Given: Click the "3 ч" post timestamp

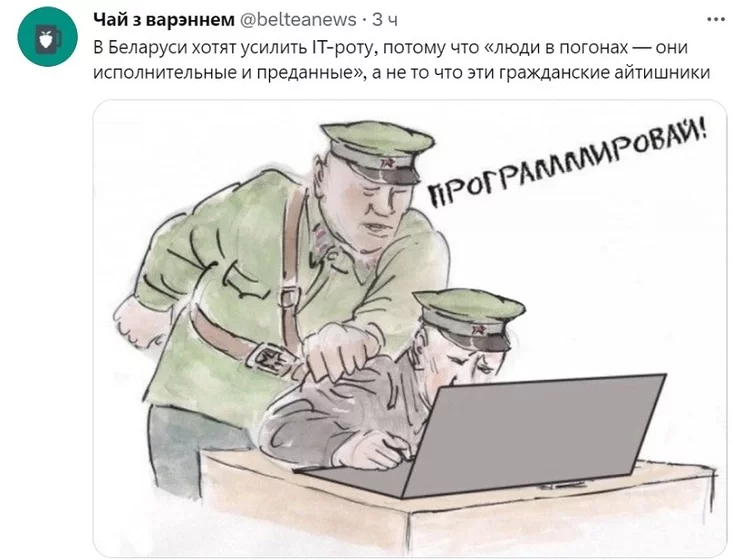Looking at the screenshot, I should click(x=385, y=20).
